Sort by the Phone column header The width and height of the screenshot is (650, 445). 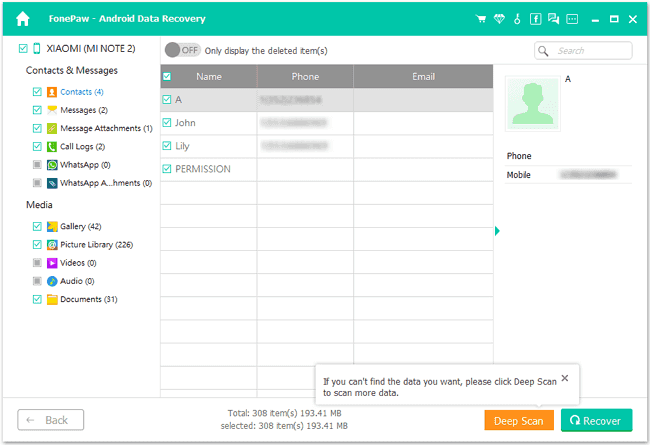tap(305, 76)
